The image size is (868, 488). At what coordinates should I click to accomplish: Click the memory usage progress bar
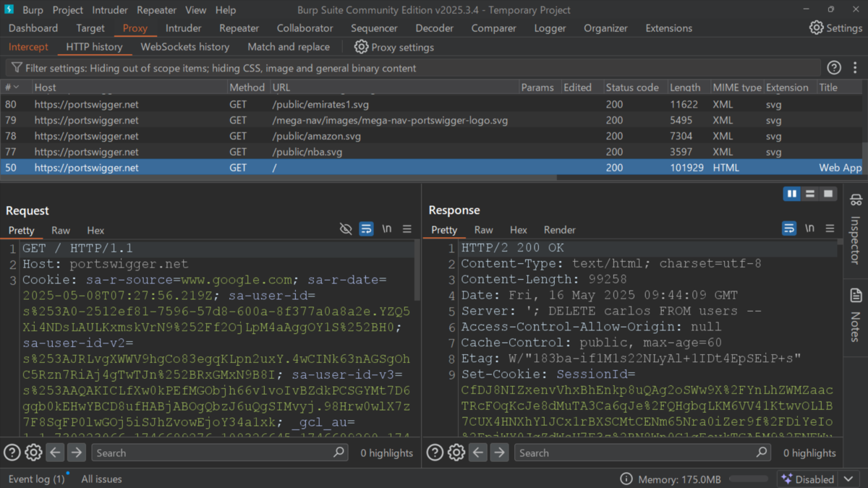tap(749, 479)
